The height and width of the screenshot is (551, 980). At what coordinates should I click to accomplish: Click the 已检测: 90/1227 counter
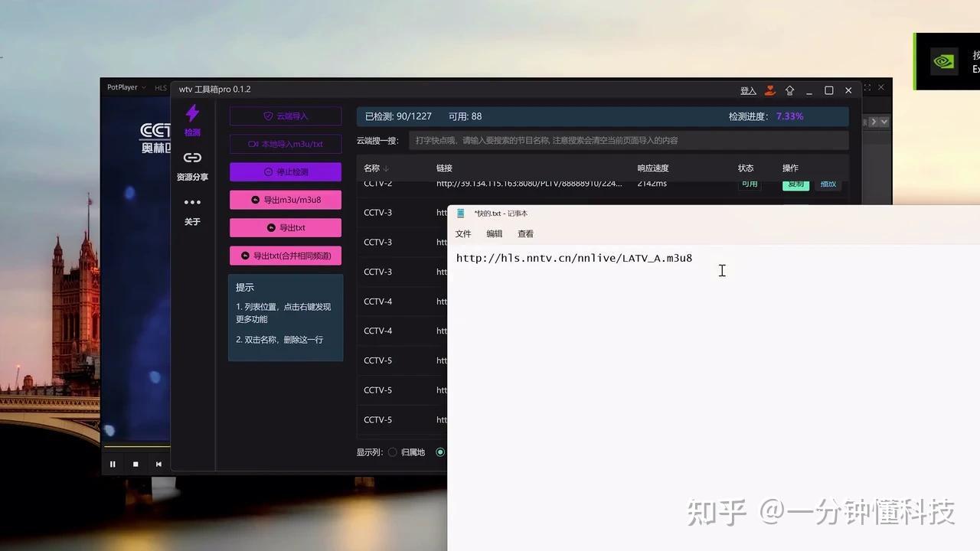(398, 116)
